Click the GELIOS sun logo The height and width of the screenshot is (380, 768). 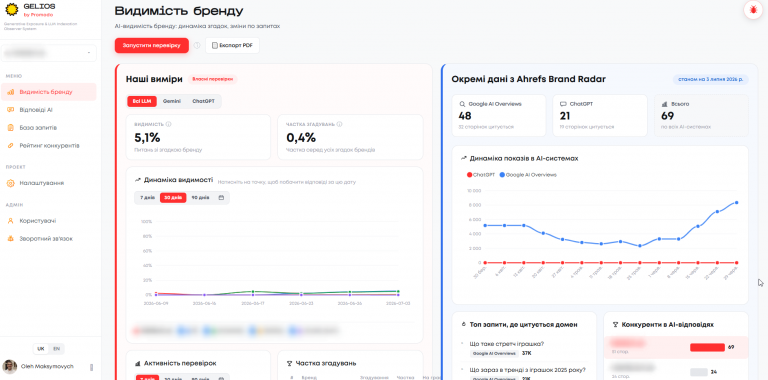coord(11,9)
